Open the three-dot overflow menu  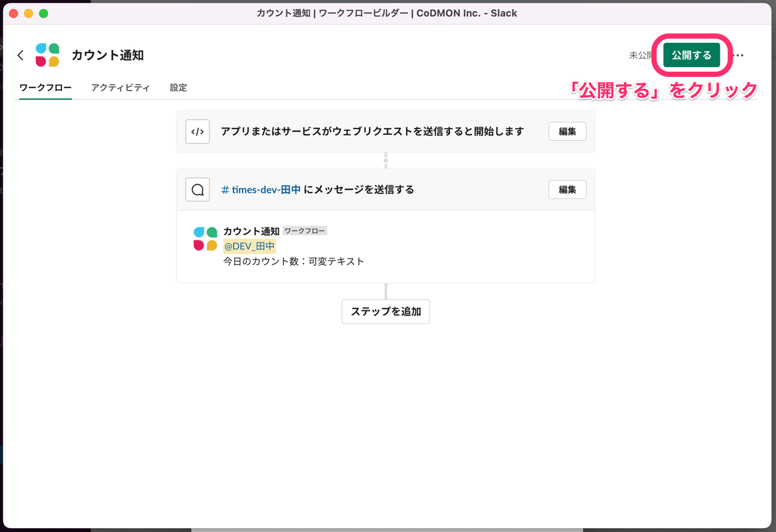(738, 56)
